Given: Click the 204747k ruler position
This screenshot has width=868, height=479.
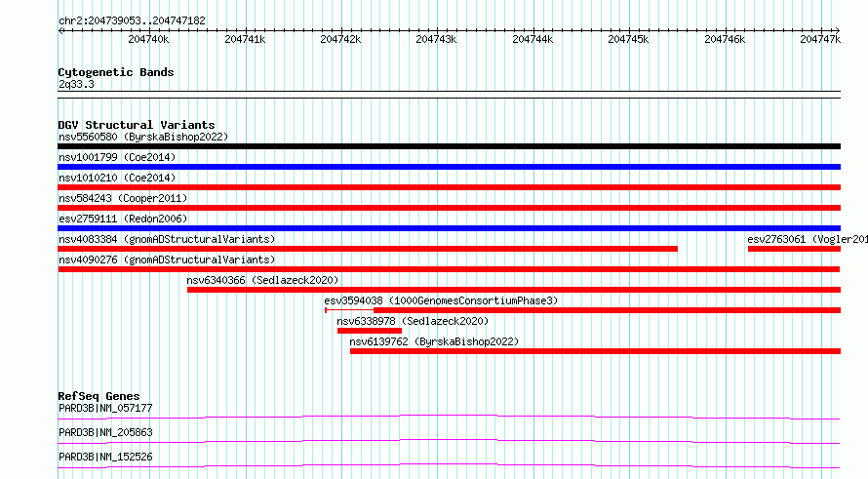Looking at the screenshot, I should coord(820,39).
